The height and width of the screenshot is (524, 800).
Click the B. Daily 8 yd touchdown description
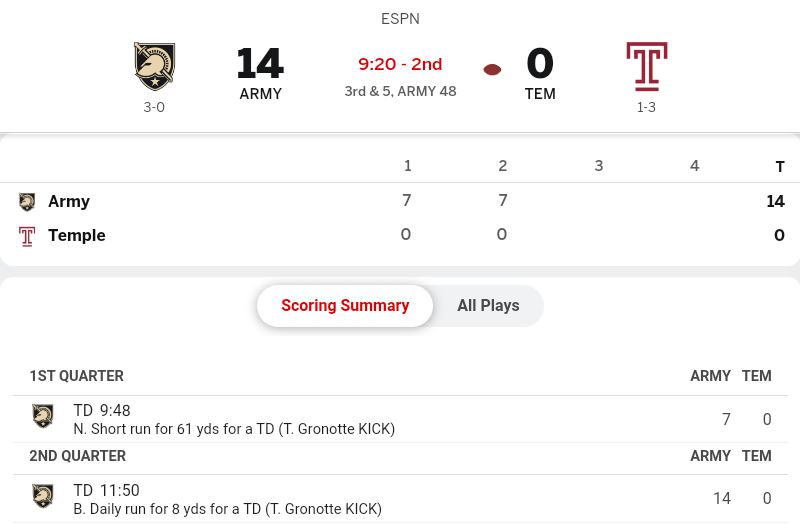[227, 509]
